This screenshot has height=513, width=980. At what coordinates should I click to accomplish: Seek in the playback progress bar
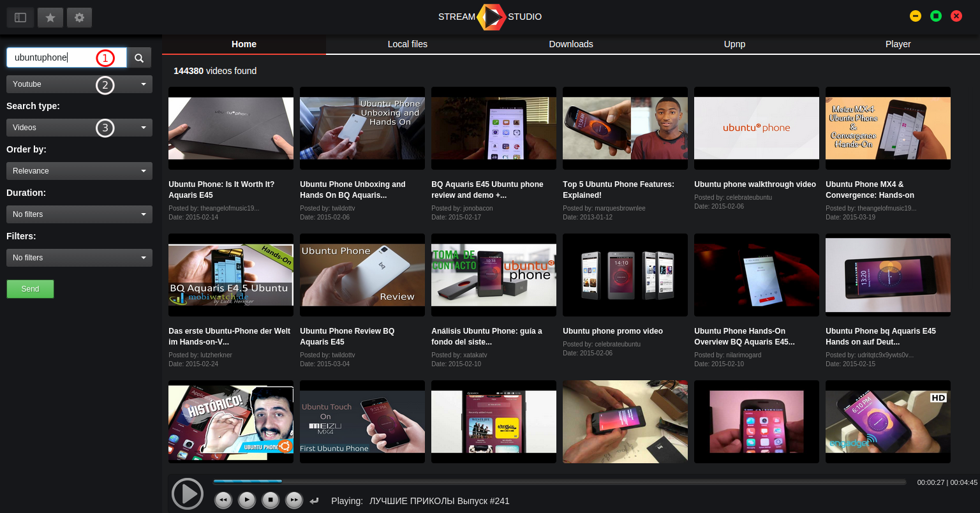pyautogui.click(x=559, y=482)
